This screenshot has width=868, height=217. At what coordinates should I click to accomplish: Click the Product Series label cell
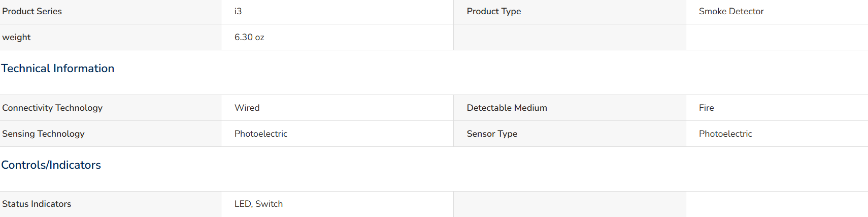pyautogui.click(x=110, y=12)
